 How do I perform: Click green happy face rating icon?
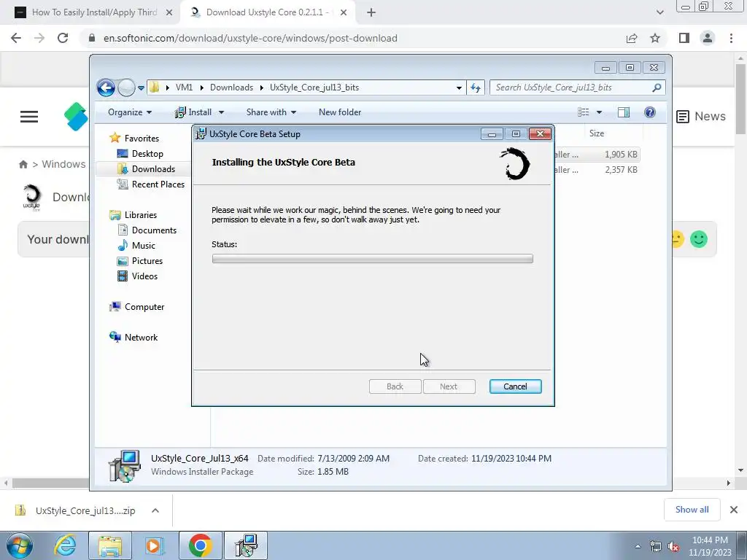[x=699, y=239]
